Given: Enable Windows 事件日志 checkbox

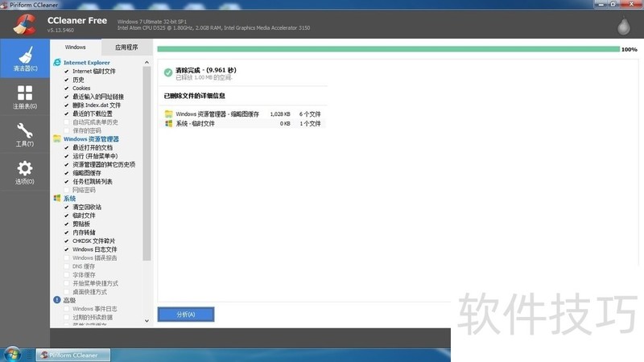Looking at the screenshot, I should pos(67,309).
